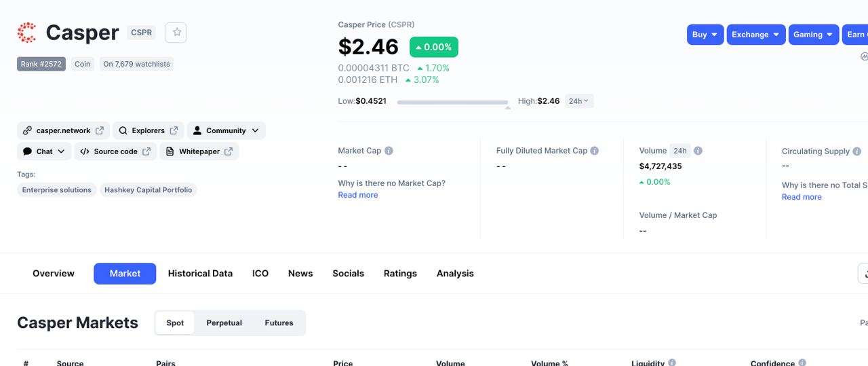Click Read more under Market Cap

(x=358, y=195)
